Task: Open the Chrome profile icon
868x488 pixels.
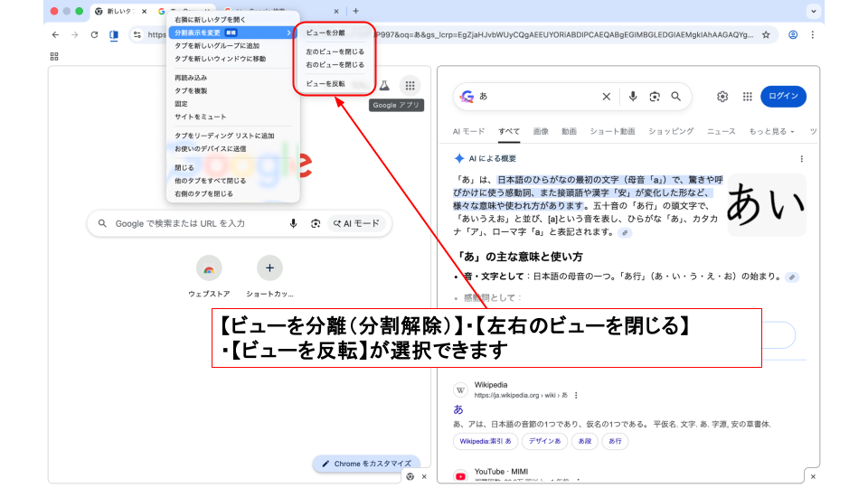Action: pyautogui.click(x=793, y=35)
